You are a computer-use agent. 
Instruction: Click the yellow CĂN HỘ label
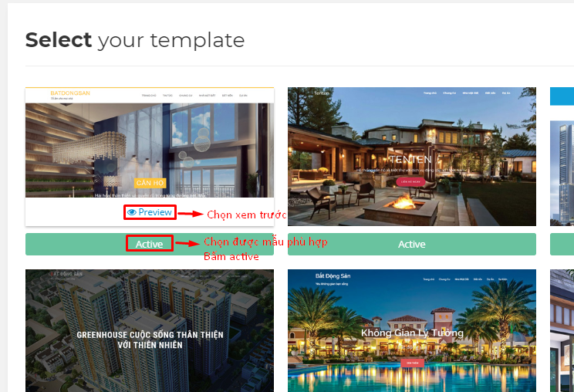click(150, 183)
